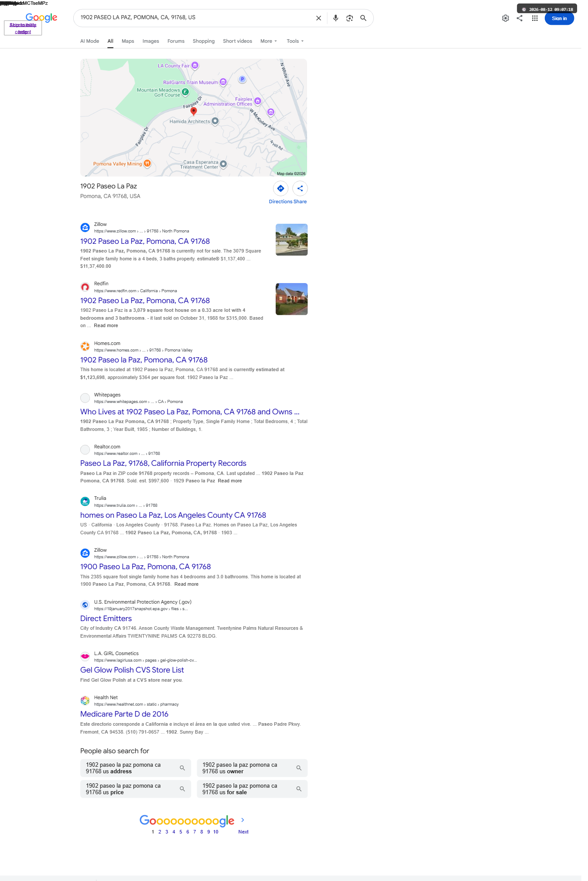The height and width of the screenshot is (881, 588).
Task: Open the Zillow result house thumbnail
Action: (292, 239)
